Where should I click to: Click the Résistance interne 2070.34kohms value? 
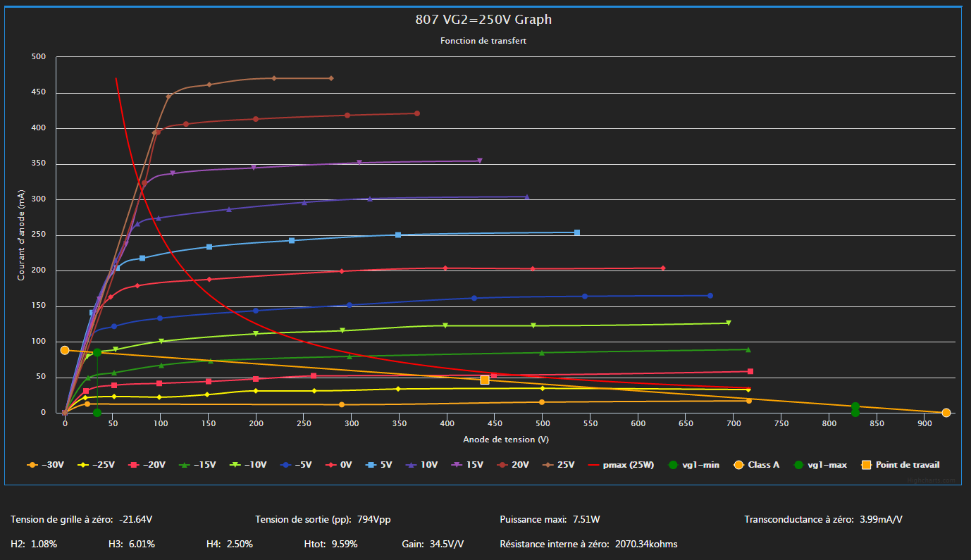point(646,544)
